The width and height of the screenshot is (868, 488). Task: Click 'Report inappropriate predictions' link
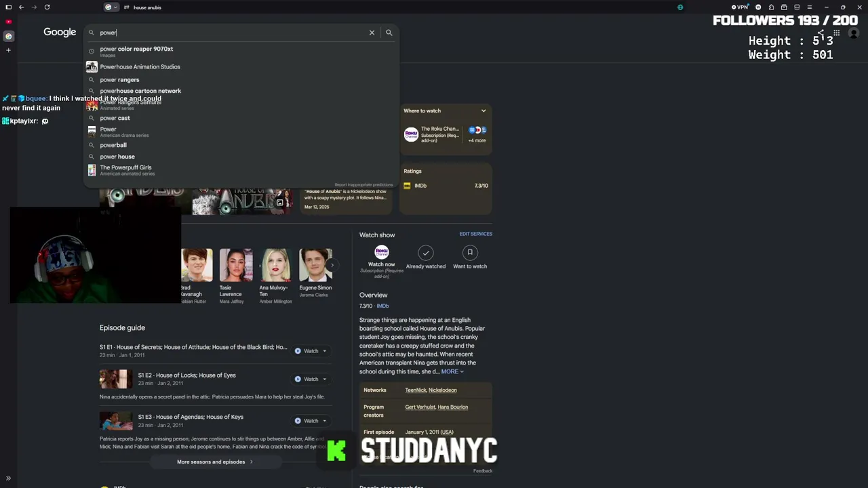pyautogui.click(x=363, y=184)
